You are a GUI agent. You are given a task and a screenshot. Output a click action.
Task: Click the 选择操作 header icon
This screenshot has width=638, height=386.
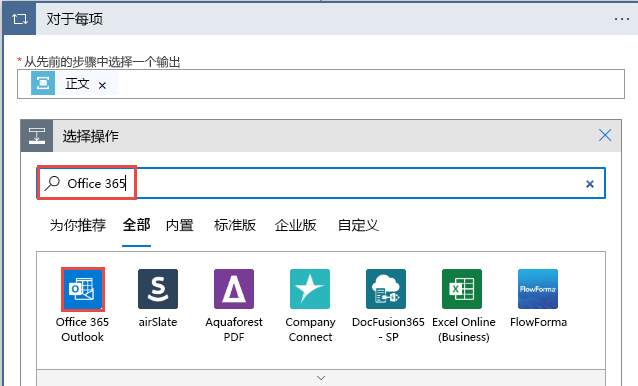click(x=37, y=136)
